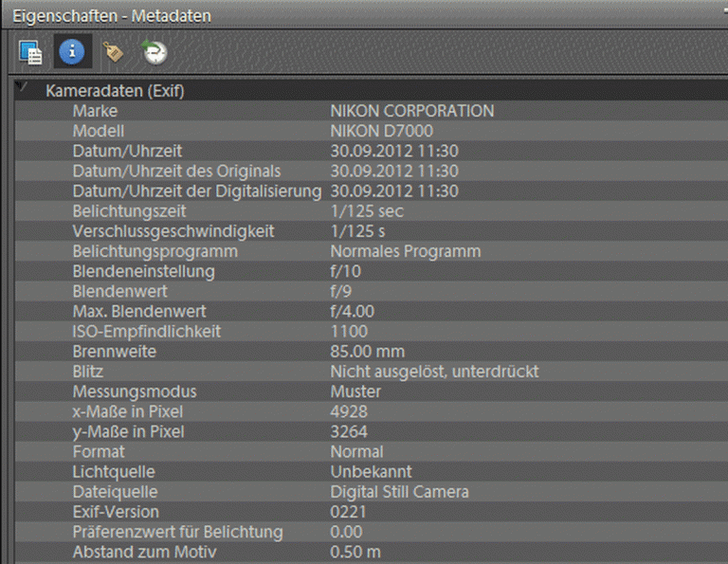The height and width of the screenshot is (564, 728).
Task: Select the Blitz label
Action: [x=88, y=372]
